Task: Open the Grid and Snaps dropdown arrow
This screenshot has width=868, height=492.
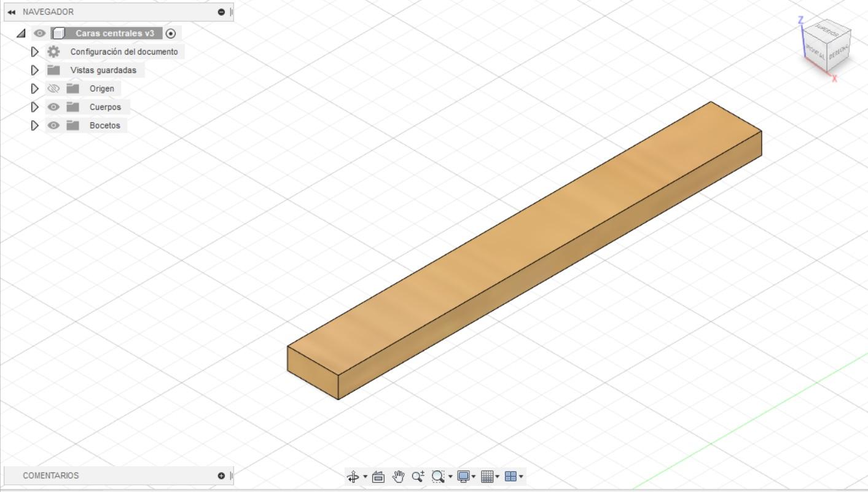Action: 498,477
